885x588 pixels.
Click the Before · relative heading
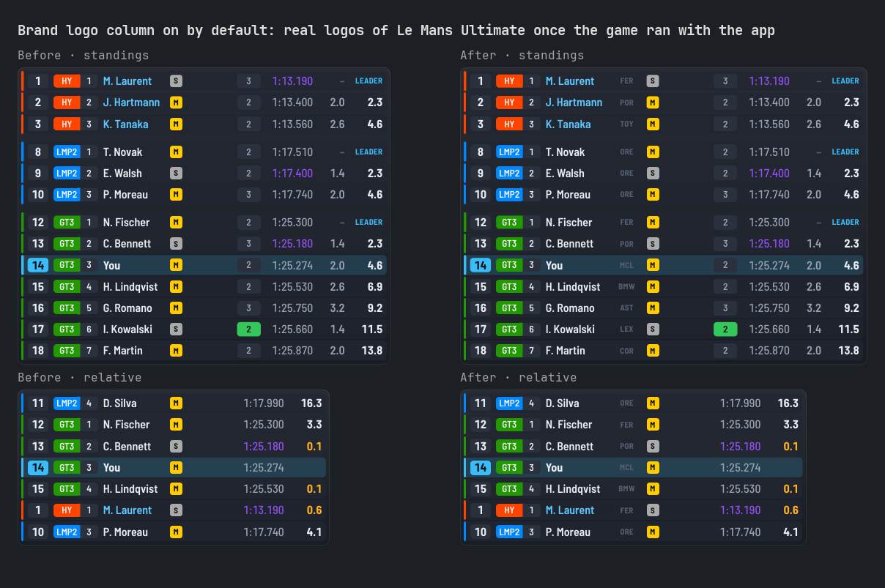pos(80,377)
